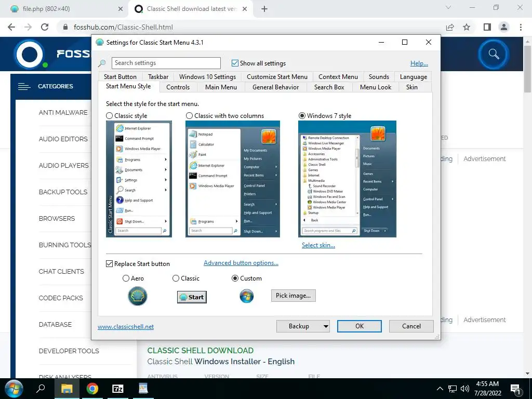Open the Chrome profile avatar
This screenshot has width=532, height=399.
tap(504, 27)
